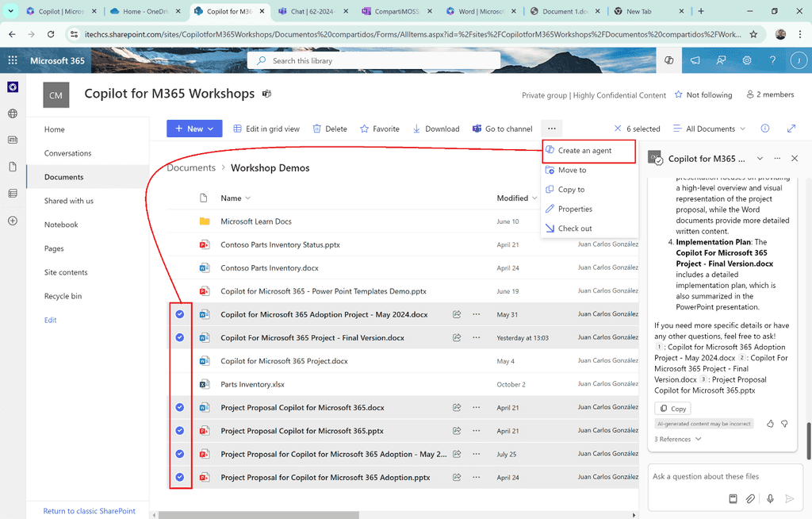Reload the browser page
This screenshot has height=519, width=812.
point(51,34)
